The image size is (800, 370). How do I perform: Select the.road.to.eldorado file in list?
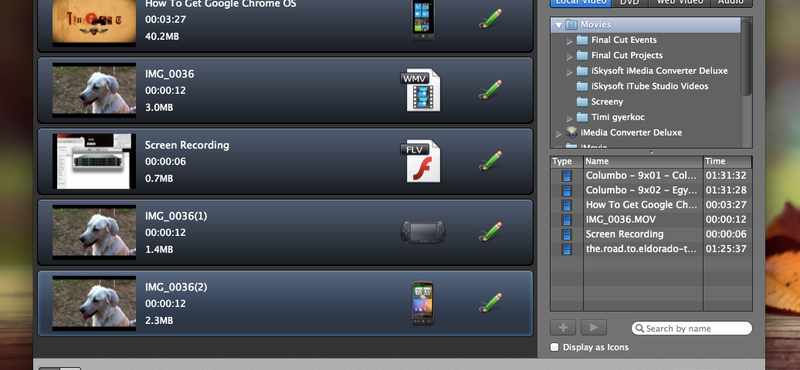coord(651,249)
